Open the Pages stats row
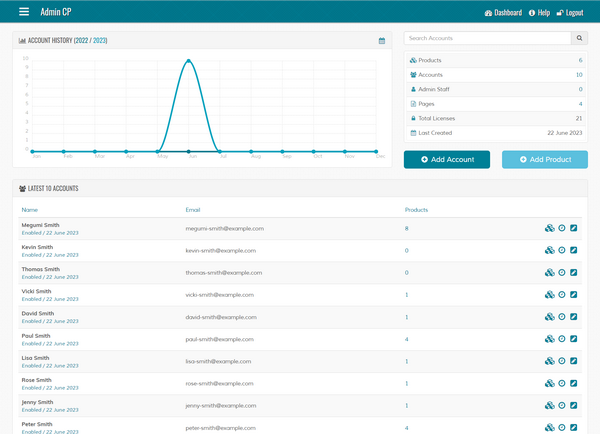The image size is (600, 434). [496, 104]
